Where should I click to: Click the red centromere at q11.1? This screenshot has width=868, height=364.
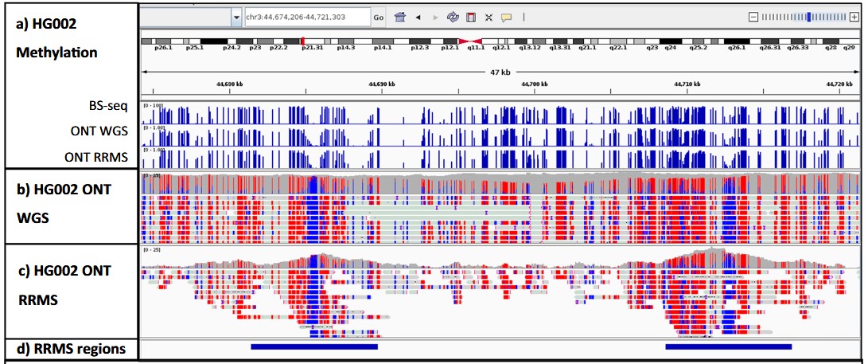tap(470, 41)
